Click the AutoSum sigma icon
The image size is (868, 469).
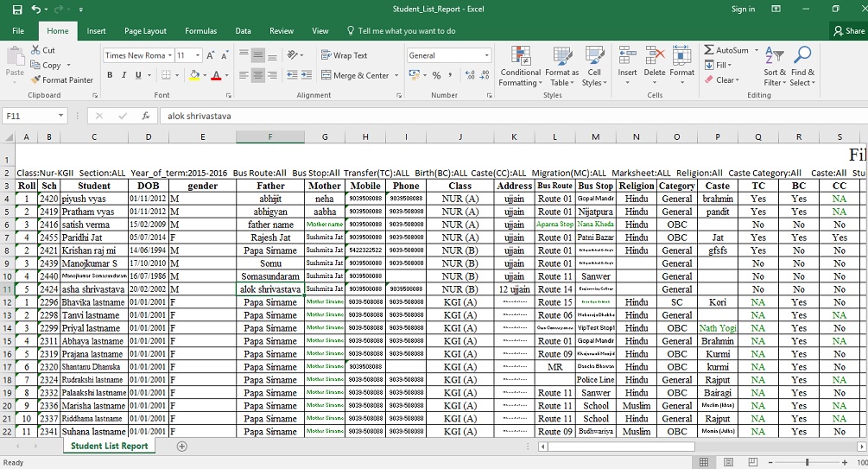tap(709, 50)
